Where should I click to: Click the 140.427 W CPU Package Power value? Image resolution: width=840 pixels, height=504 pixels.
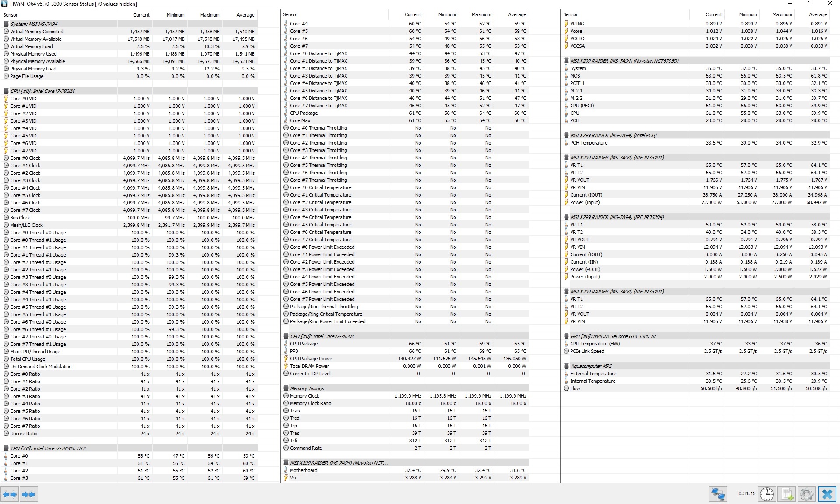pyautogui.click(x=409, y=359)
